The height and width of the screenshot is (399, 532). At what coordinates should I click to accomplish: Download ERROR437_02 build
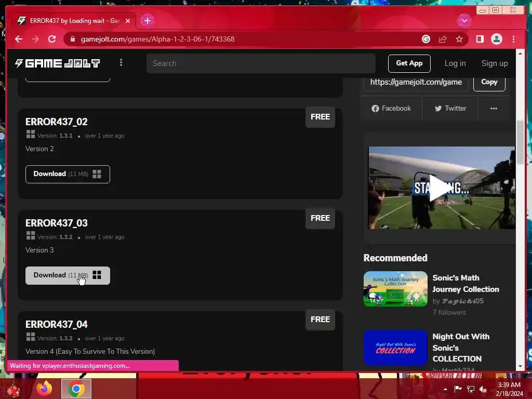68,174
